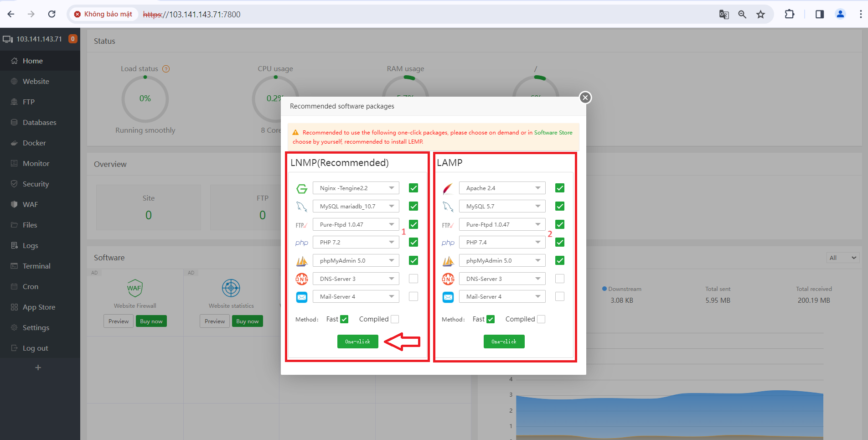Bookmark this page with the star icon
The width and height of the screenshot is (868, 440).
[x=760, y=14]
